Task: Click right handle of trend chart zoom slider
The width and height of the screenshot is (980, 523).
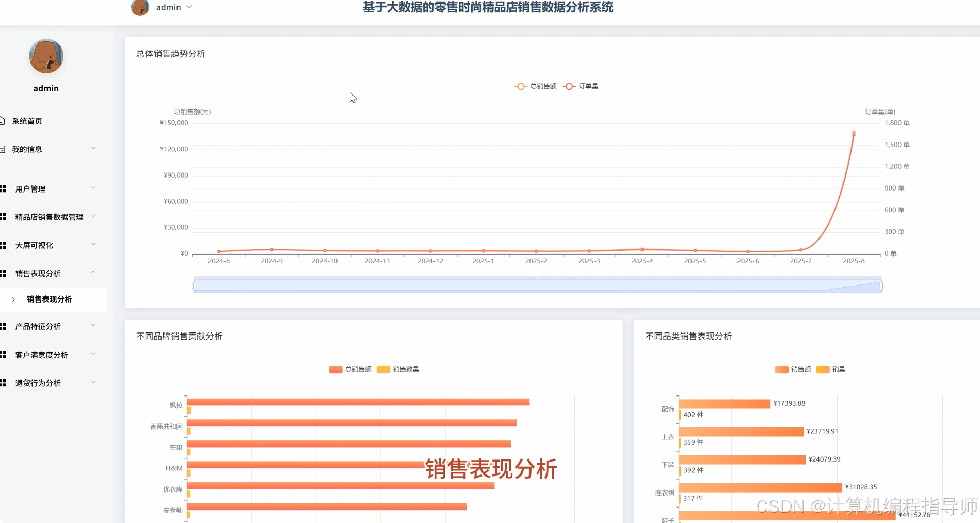Action: tap(881, 286)
